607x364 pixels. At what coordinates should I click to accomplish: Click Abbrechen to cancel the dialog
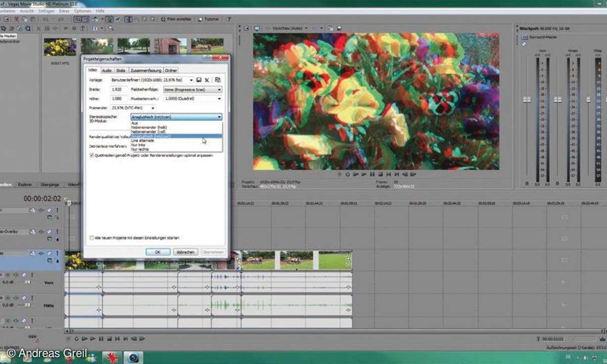(186, 252)
